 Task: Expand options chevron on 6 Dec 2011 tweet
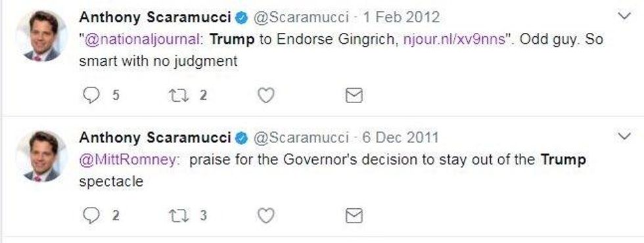pyautogui.click(x=624, y=137)
